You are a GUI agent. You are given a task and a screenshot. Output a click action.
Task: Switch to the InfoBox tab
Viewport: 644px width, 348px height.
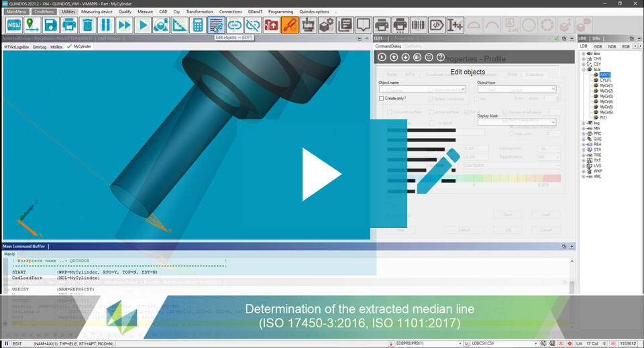pos(56,47)
